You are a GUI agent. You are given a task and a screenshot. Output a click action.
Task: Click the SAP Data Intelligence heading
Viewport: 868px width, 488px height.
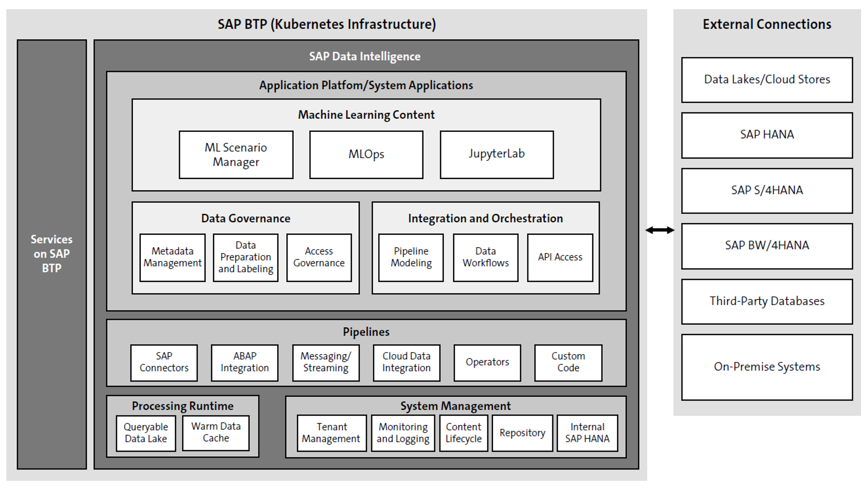(x=365, y=57)
